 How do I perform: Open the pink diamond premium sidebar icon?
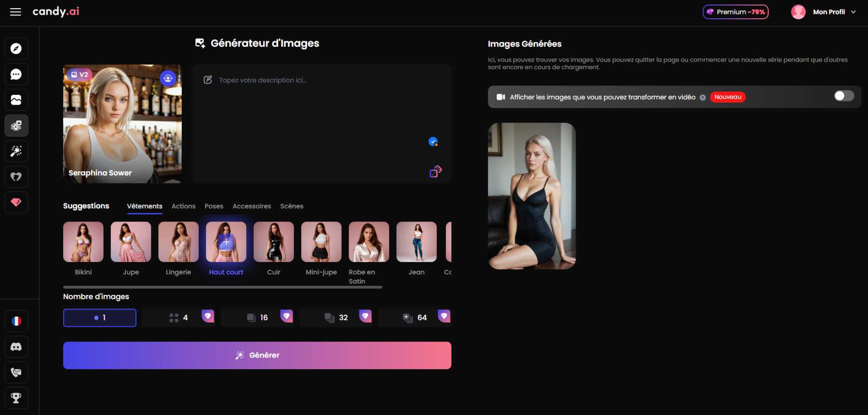[16, 202]
